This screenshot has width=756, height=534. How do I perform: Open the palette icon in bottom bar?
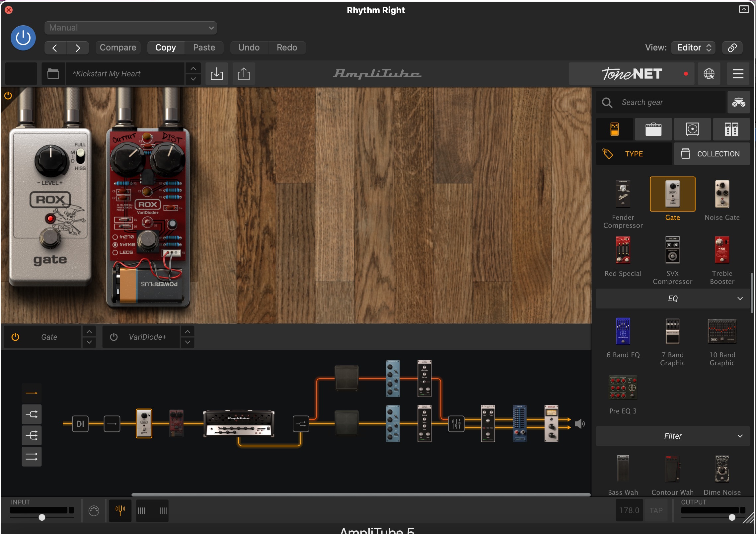pyautogui.click(x=94, y=510)
